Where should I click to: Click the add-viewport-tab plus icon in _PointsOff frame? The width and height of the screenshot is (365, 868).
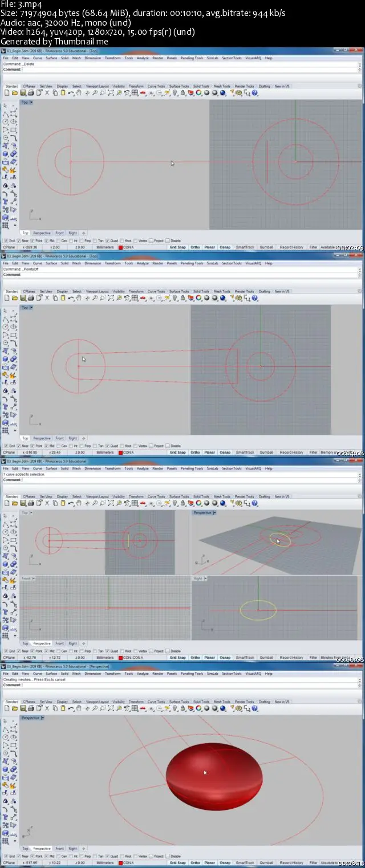pos(84,438)
